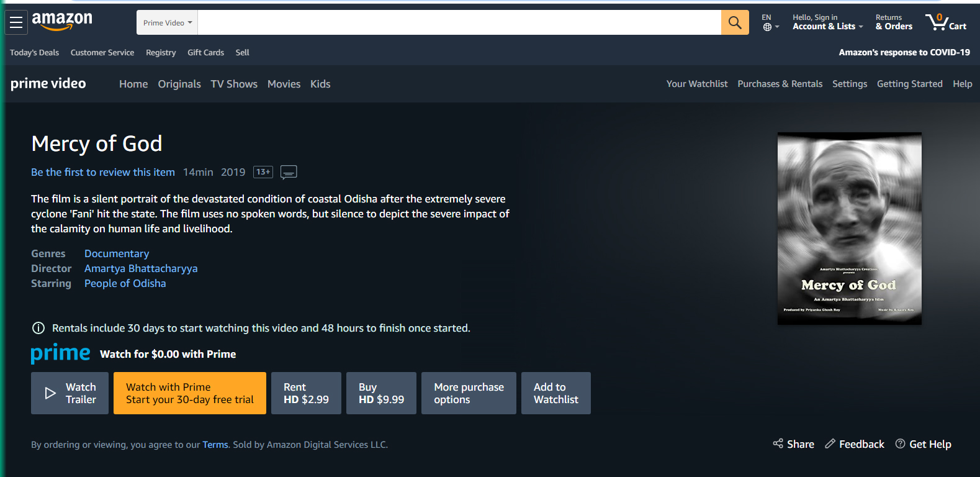Select the Movies tab

point(284,84)
